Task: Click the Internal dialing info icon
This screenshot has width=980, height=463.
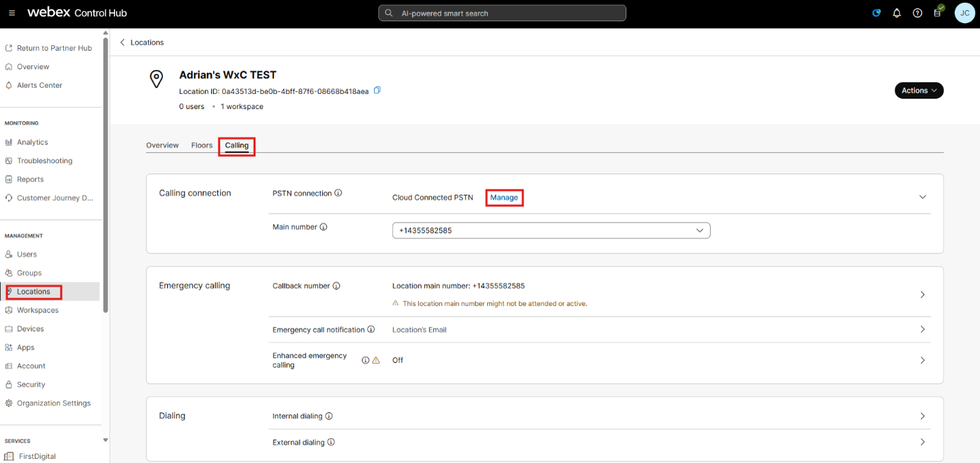Action: (329, 416)
